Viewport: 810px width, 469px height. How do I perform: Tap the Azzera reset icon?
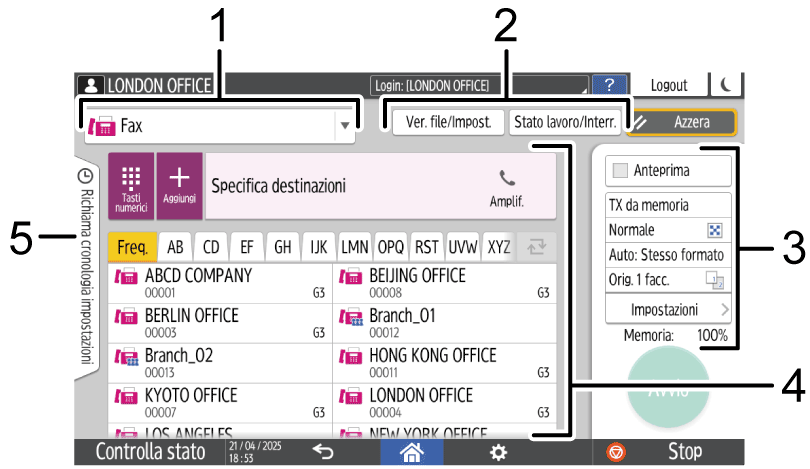point(641,122)
